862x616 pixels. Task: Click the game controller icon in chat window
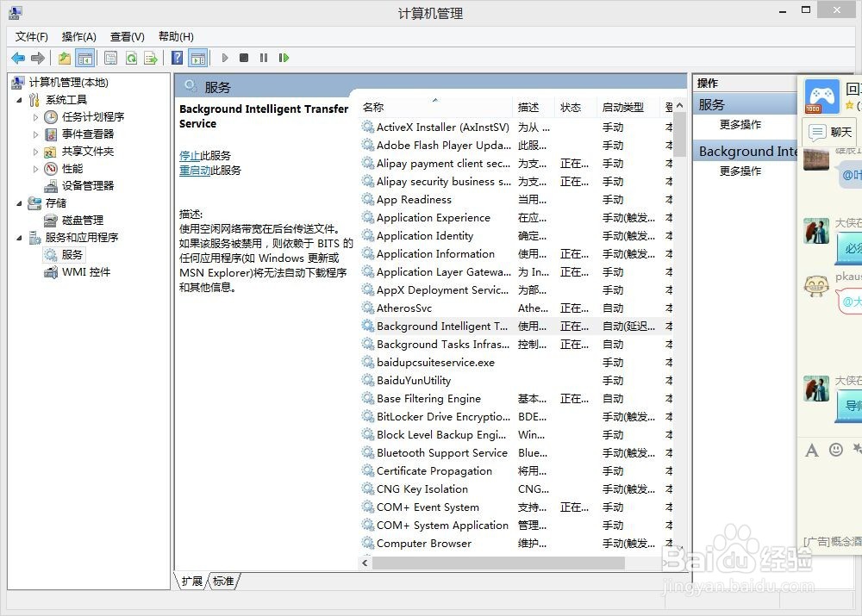click(x=821, y=96)
